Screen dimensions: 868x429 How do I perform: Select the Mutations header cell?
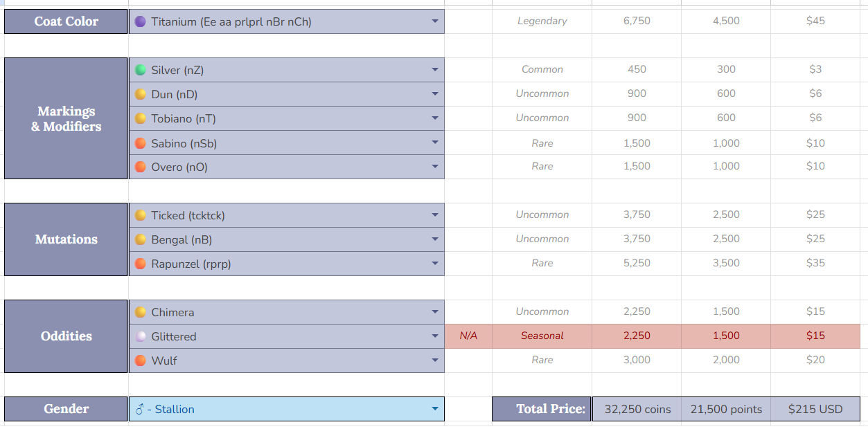pos(67,239)
